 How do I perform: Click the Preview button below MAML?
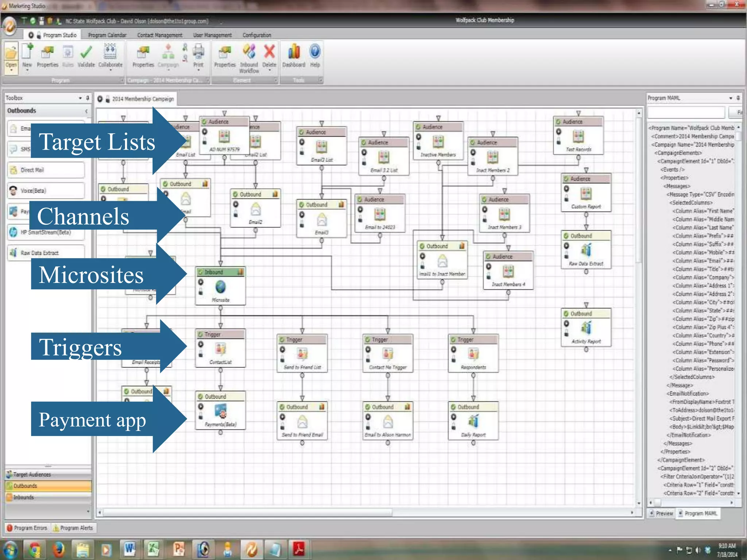(661, 513)
